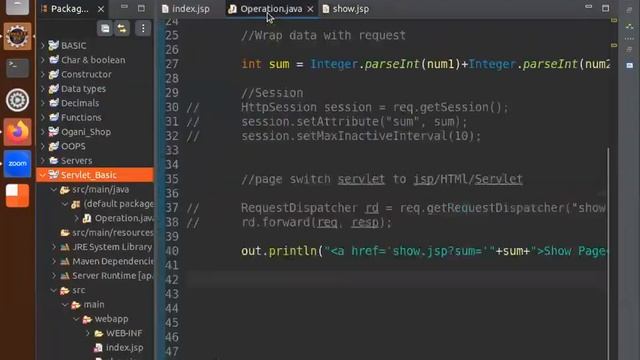Click the file icon on index.jsp tab

pos(165,9)
